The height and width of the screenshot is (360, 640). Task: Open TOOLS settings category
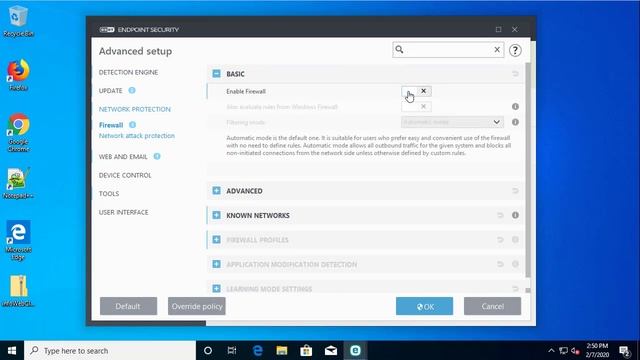[x=109, y=193]
